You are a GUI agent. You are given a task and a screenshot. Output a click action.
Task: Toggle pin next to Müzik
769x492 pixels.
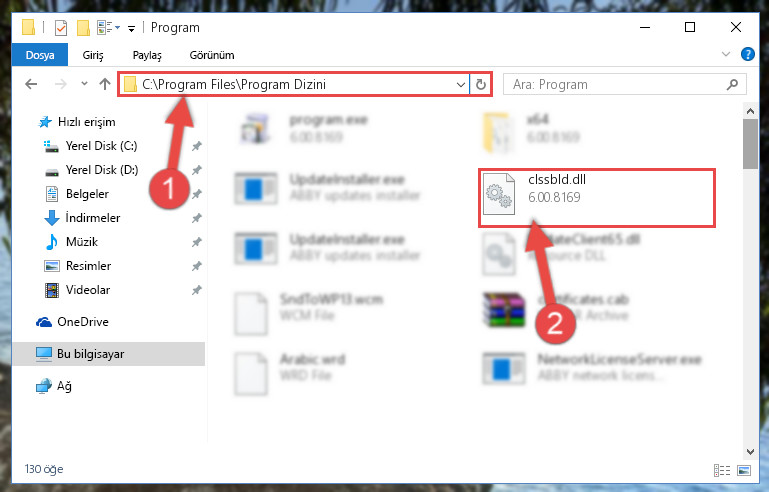pos(197,242)
